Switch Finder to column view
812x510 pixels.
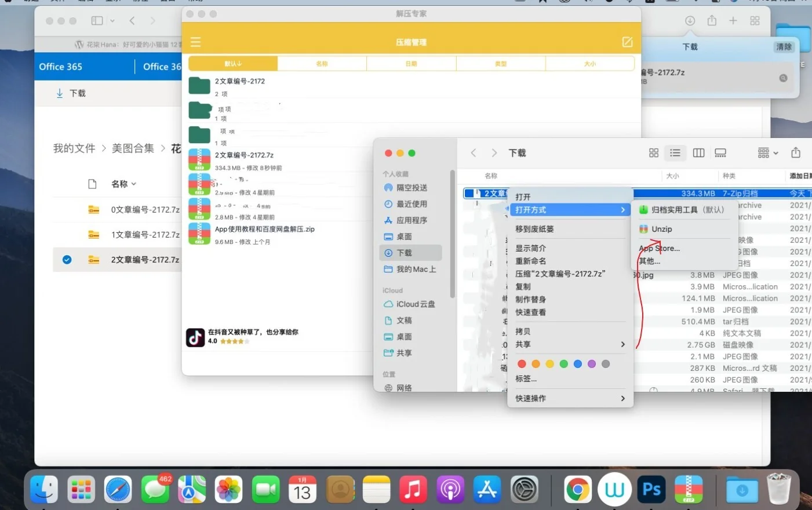[x=698, y=153]
